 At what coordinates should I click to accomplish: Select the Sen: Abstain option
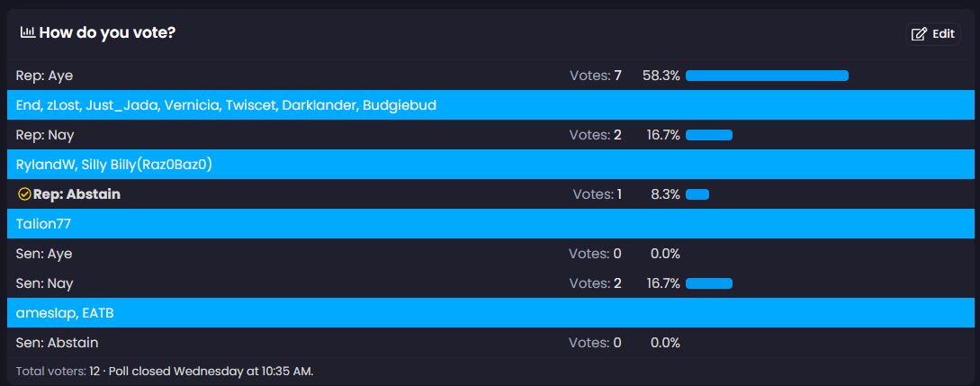(x=57, y=343)
